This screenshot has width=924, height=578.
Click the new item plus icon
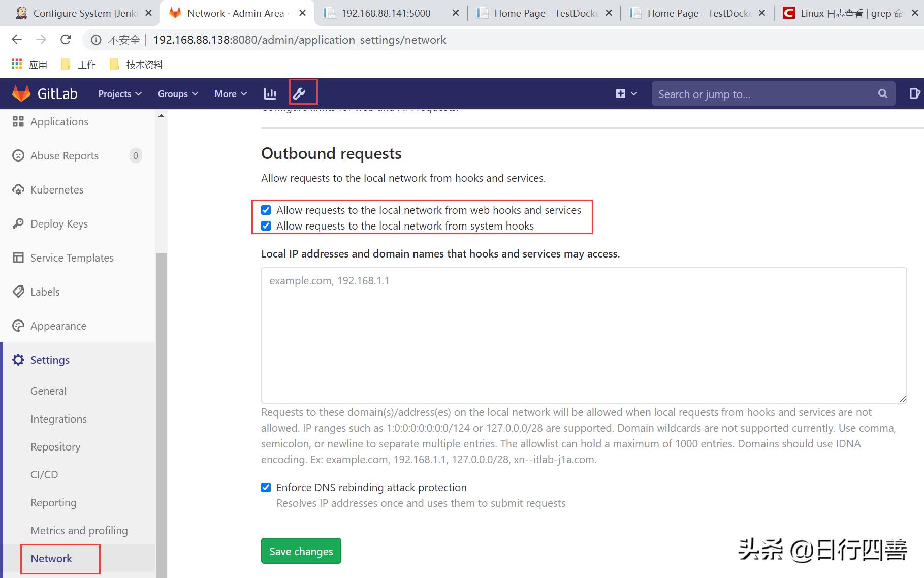[620, 93]
